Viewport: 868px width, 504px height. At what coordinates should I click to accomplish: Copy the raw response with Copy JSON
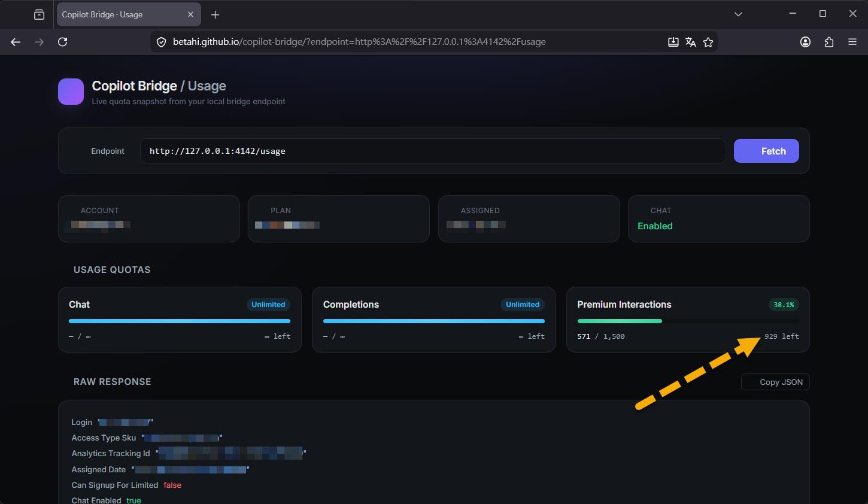coord(775,382)
